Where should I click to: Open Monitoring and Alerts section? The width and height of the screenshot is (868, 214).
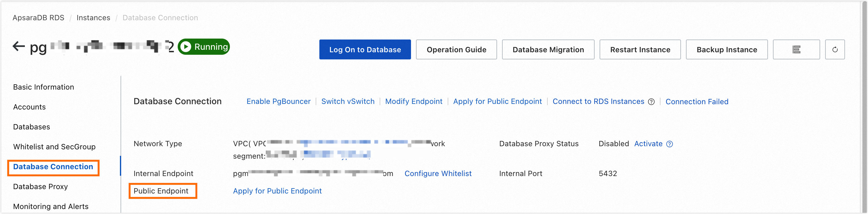coord(51,206)
